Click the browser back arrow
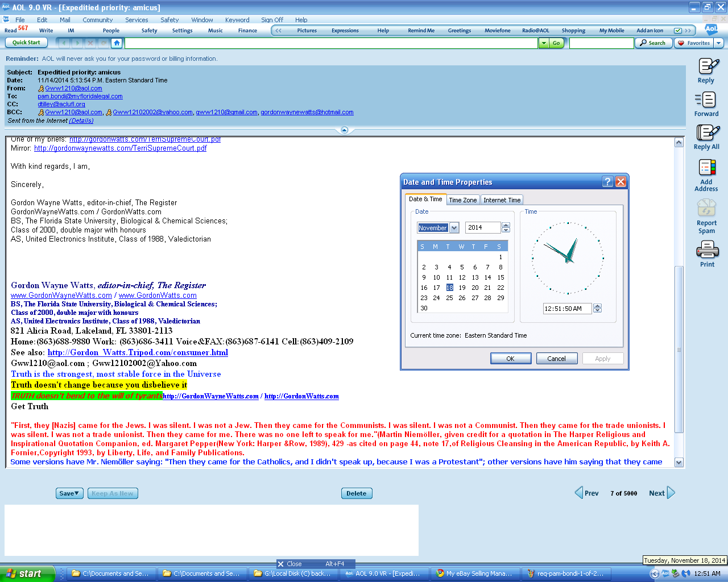This screenshot has width=728, height=582. pyautogui.click(x=64, y=43)
